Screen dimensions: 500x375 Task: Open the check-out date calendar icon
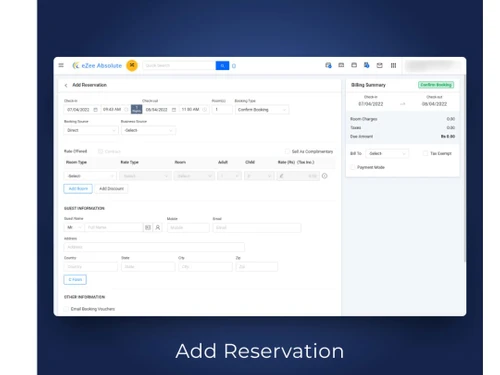(174, 110)
